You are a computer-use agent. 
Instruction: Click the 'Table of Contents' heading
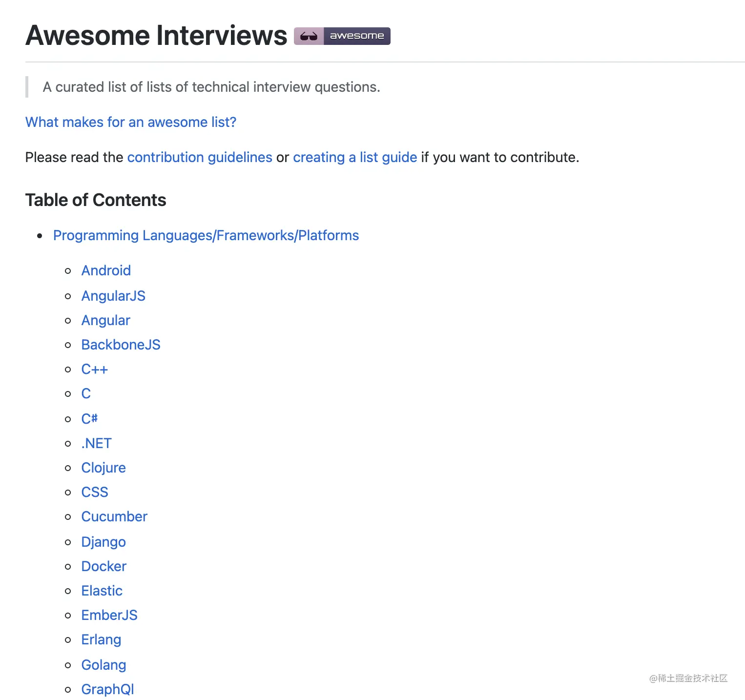(x=96, y=200)
